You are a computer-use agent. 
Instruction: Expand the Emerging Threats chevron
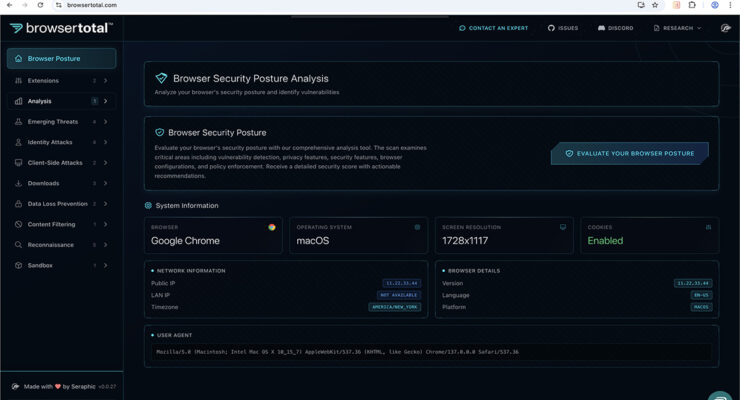pos(105,122)
